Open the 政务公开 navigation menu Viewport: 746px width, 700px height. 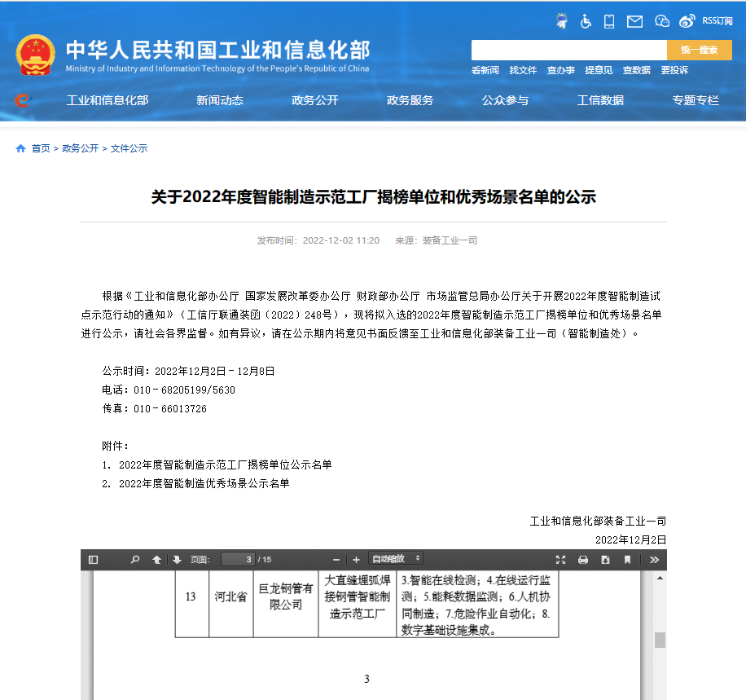pos(315,100)
